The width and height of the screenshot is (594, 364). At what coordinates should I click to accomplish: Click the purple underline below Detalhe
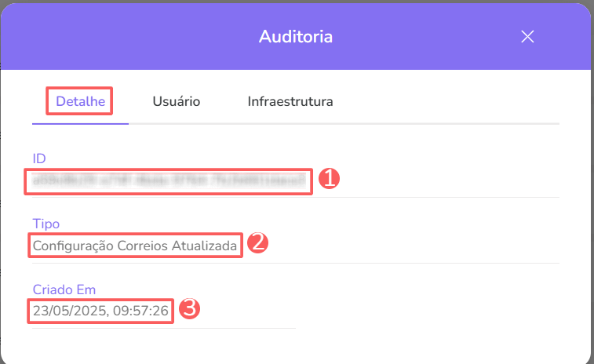tap(80, 123)
